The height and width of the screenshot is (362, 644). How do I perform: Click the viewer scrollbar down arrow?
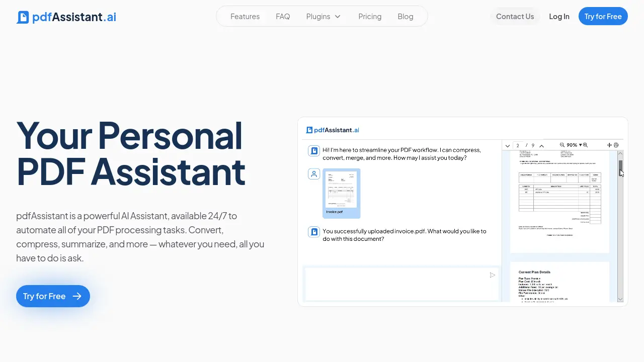coord(620,299)
